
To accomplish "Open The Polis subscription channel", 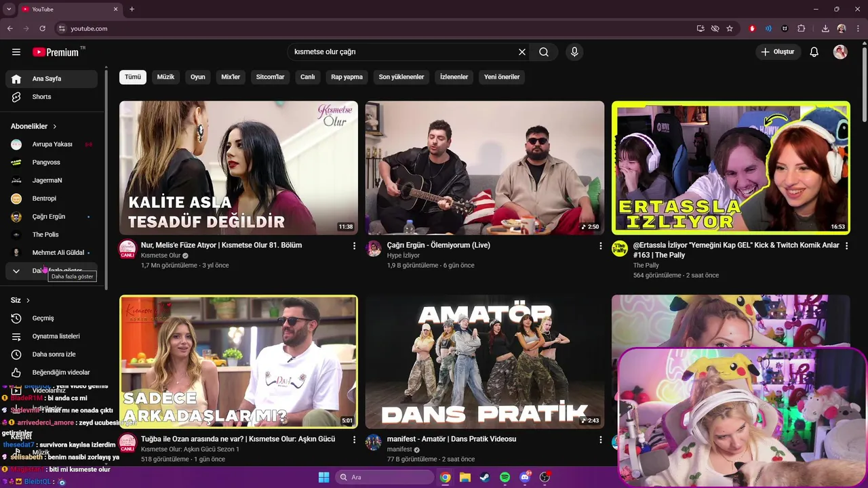I will click(52, 235).
